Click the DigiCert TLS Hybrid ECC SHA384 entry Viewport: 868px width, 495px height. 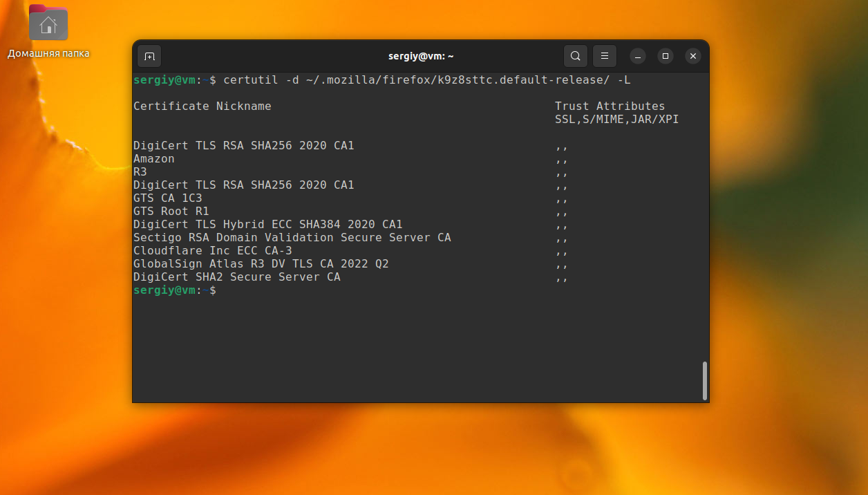[267, 225]
